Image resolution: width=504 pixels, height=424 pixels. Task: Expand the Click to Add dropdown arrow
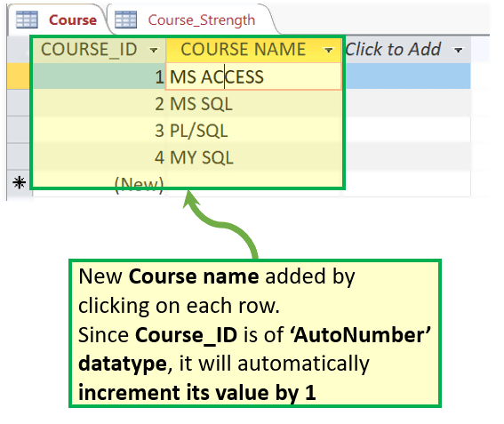click(458, 50)
